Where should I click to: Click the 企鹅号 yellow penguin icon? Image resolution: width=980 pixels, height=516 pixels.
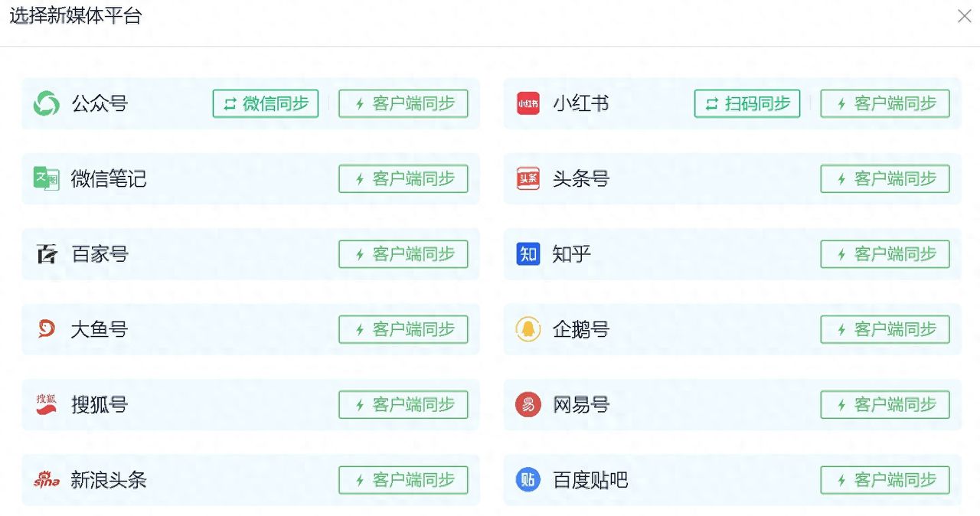528,329
